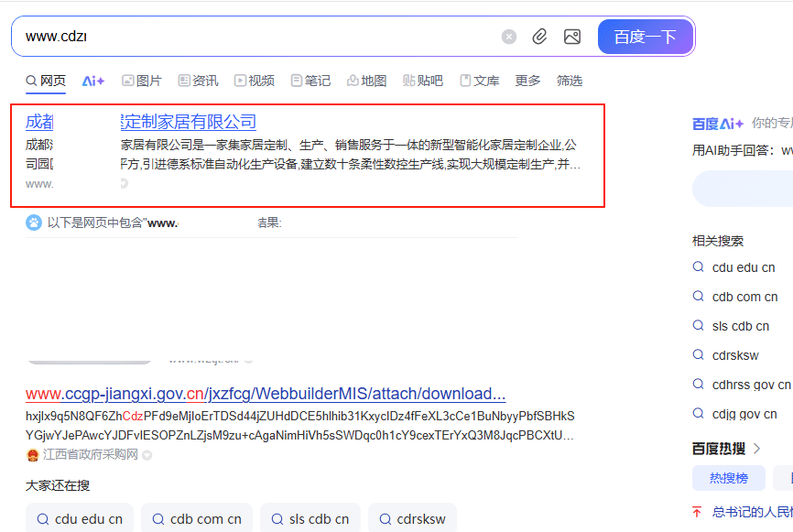Screen dimensions: 793x532
Task: Open the Ai+ search tab
Action: click(x=93, y=81)
